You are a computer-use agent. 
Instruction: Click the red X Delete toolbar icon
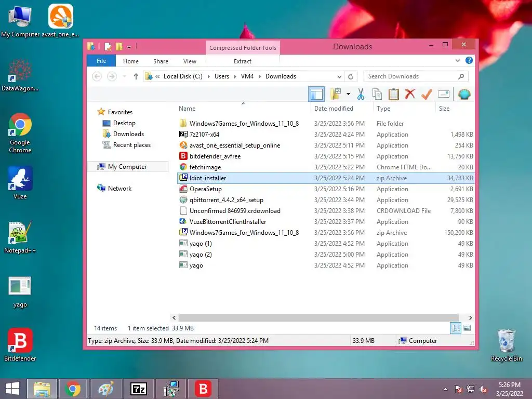point(410,94)
